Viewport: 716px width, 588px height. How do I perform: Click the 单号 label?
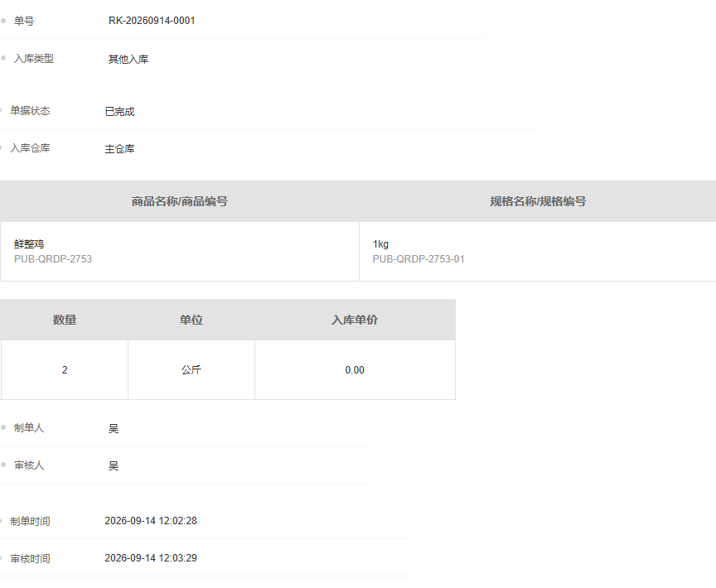click(24, 21)
